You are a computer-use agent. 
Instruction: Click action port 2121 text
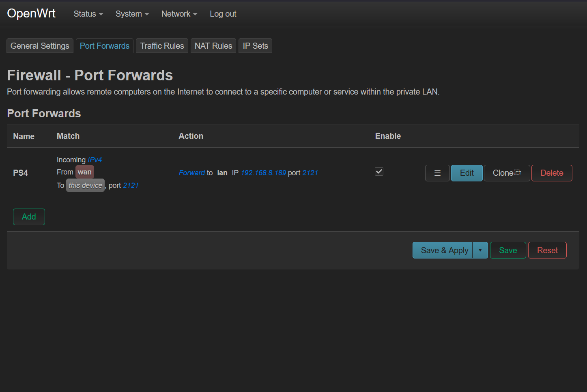coord(310,173)
